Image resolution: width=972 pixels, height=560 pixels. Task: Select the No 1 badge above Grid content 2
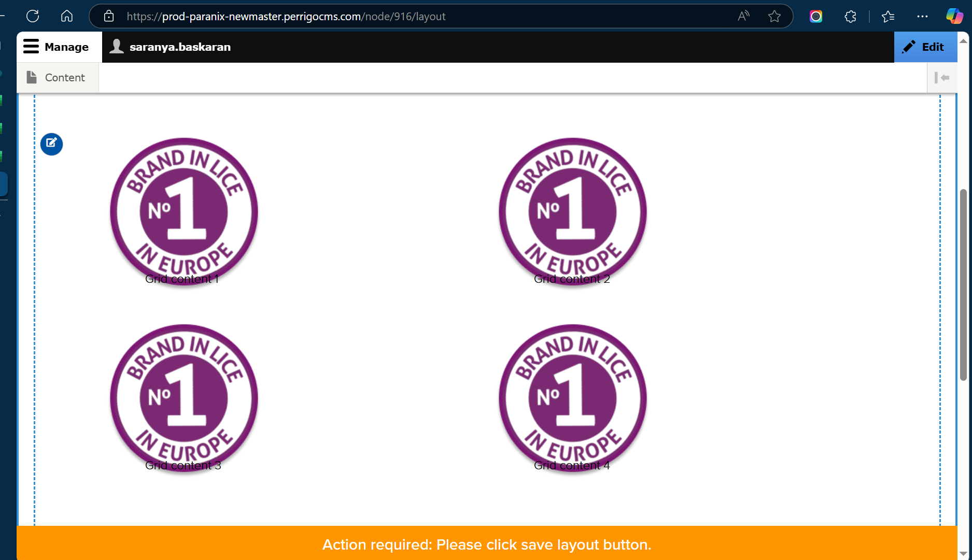point(573,211)
